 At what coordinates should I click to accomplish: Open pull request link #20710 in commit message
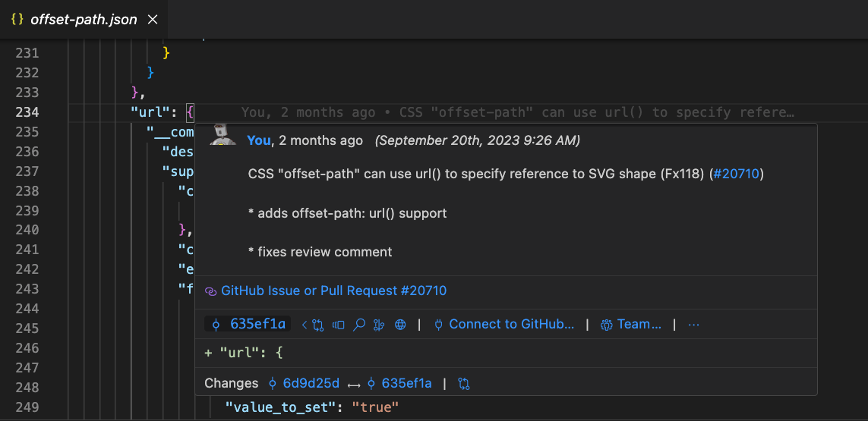[x=737, y=174]
